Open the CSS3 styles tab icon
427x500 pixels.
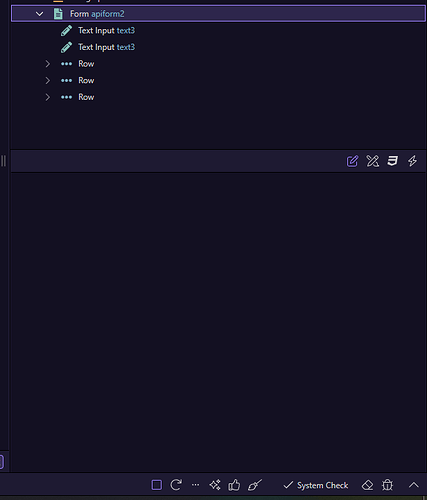pyautogui.click(x=392, y=161)
